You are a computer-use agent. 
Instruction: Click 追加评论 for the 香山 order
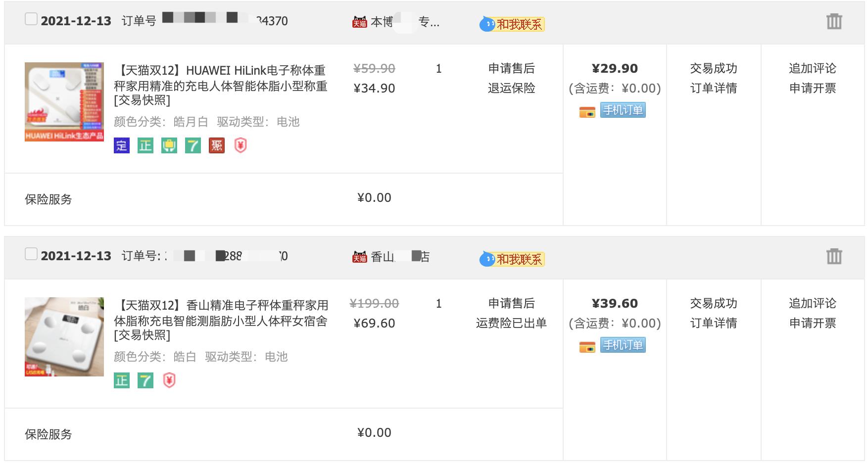[812, 303]
